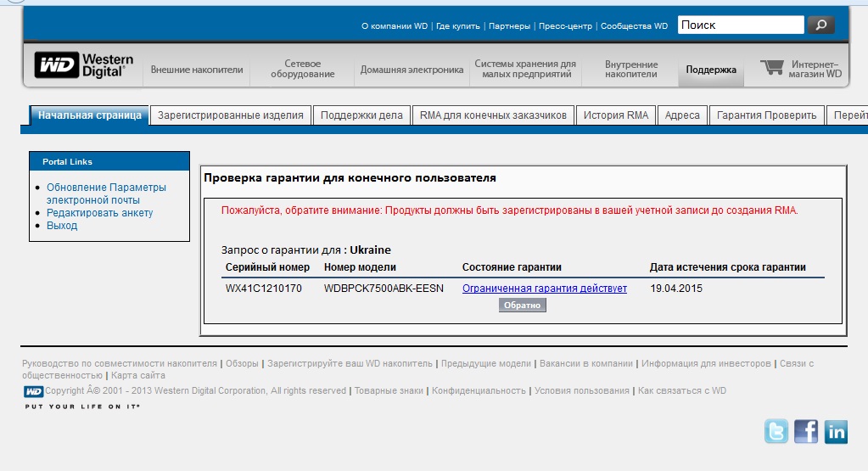868x471 pixels.
Task: Switch to Поддержки дела tab
Action: pyautogui.click(x=361, y=115)
